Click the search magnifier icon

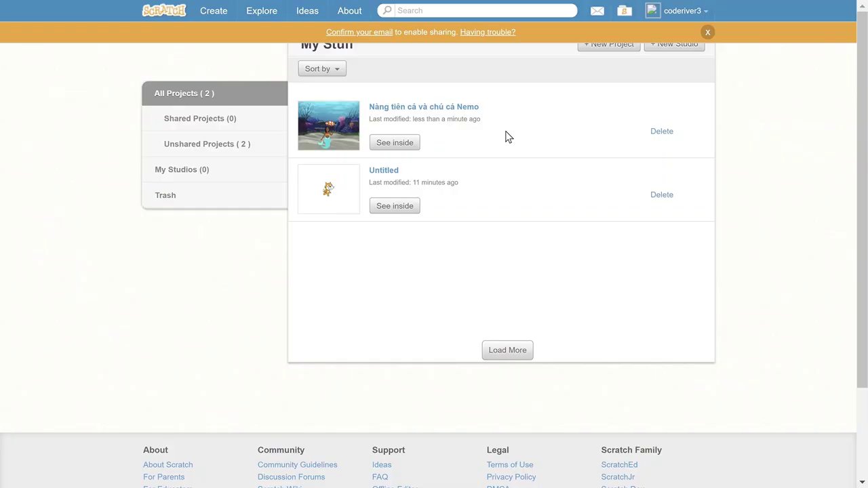click(387, 11)
